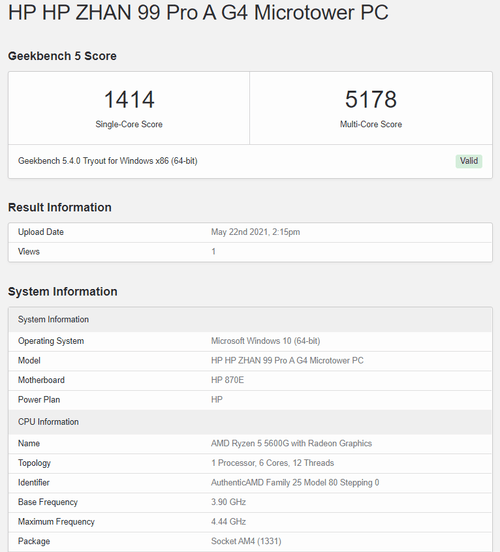Click the CPU Information table header row
This screenshot has height=552, width=500.
click(x=250, y=422)
